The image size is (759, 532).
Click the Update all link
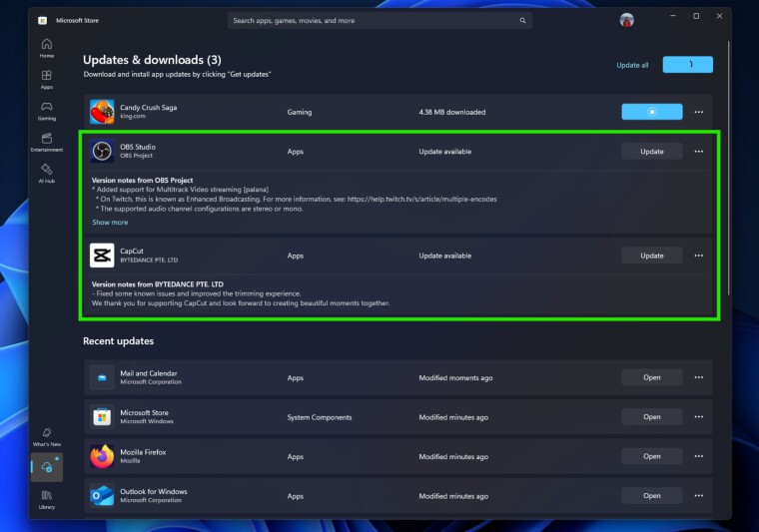pos(632,65)
